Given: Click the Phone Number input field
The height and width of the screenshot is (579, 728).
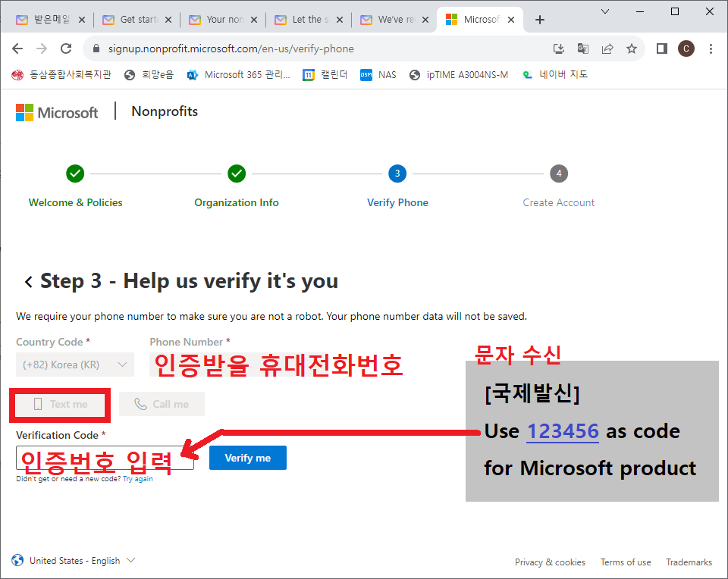Looking at the screenshot, I should (278, 365).
